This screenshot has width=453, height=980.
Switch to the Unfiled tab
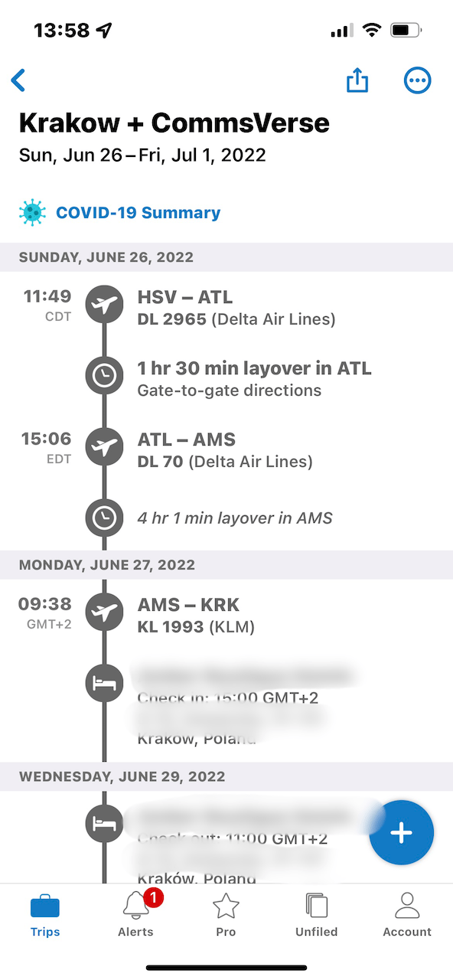[x=316, y=913]
